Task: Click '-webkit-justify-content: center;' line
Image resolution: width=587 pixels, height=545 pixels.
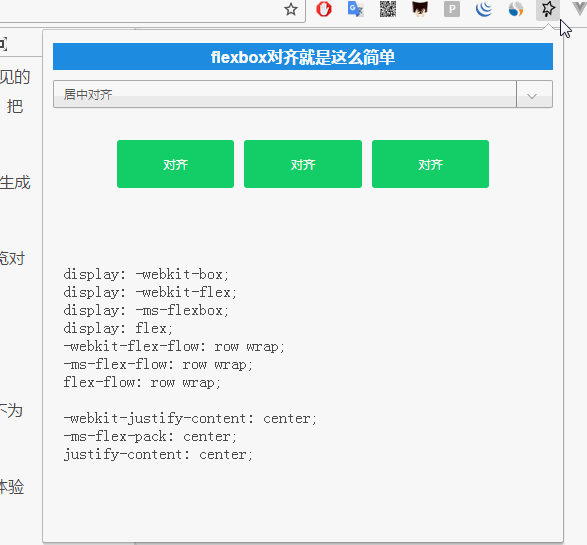Action: (x=190, y=418)
